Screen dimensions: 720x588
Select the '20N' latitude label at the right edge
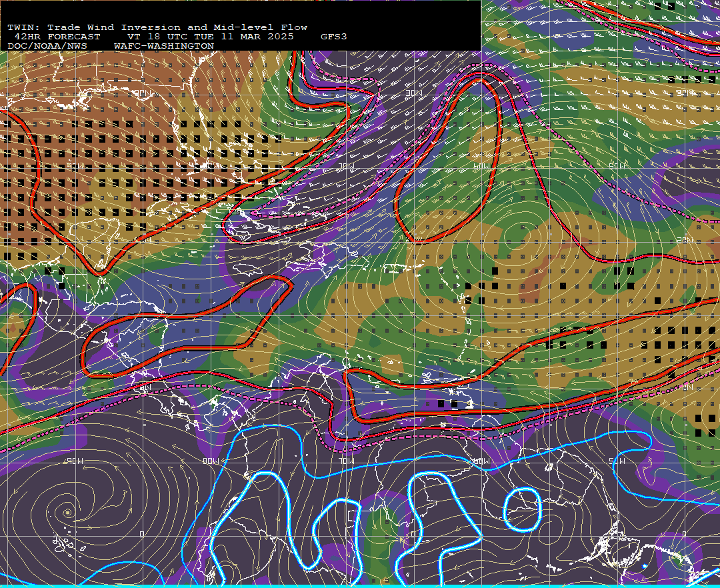pos(685,241)
